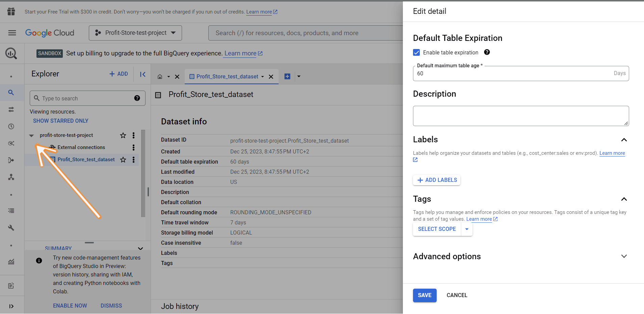Open the home tab dropdown arrow
The width and height of the screenshot is (644, 314).
point(169,77)
